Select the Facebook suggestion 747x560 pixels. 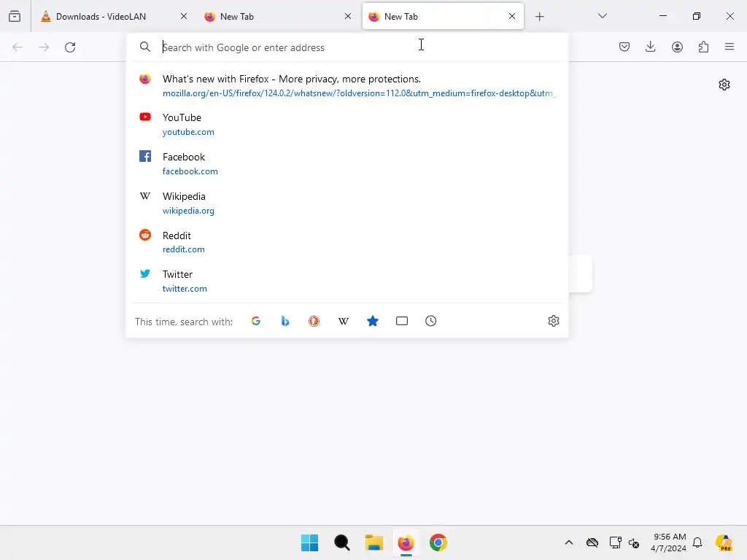(347, 164)
